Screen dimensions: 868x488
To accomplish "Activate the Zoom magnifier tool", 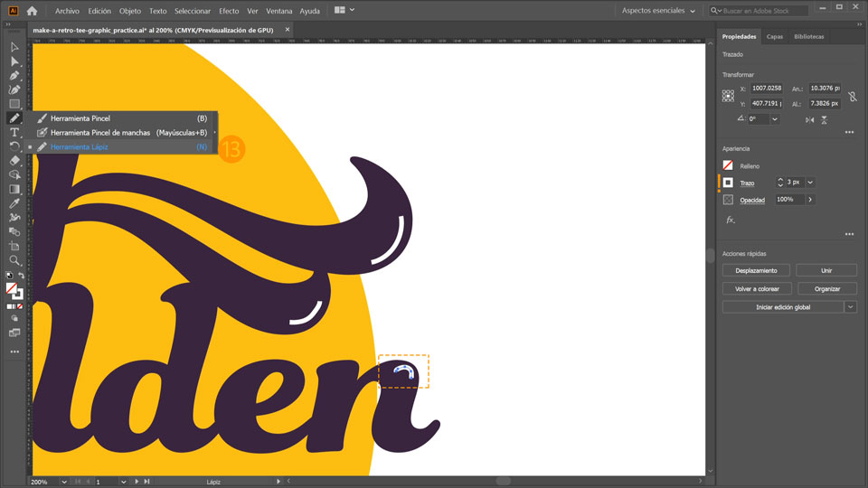I will [x=14, y=260].
